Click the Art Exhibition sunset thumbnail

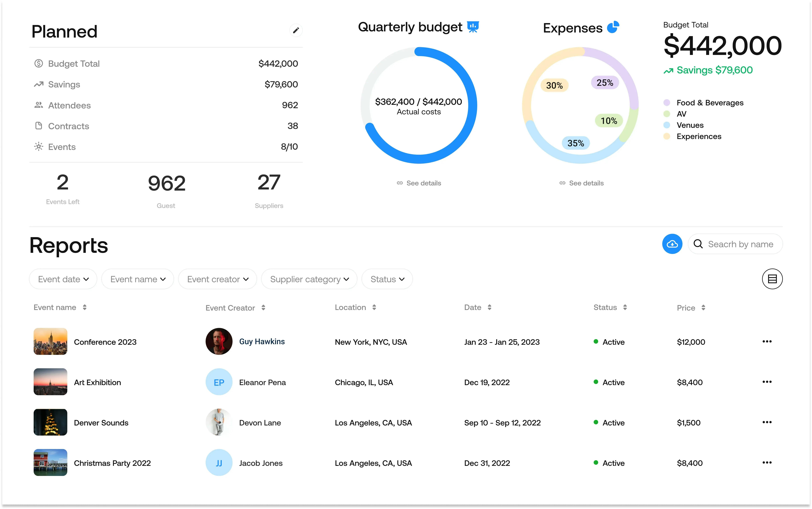tap(50, 382)
